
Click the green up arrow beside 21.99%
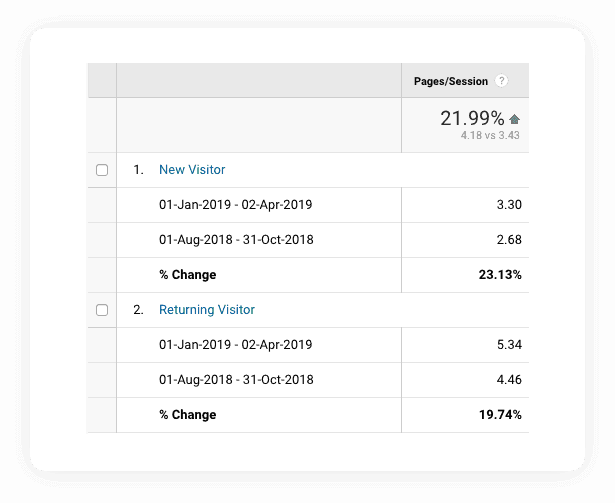pos(514,118)
